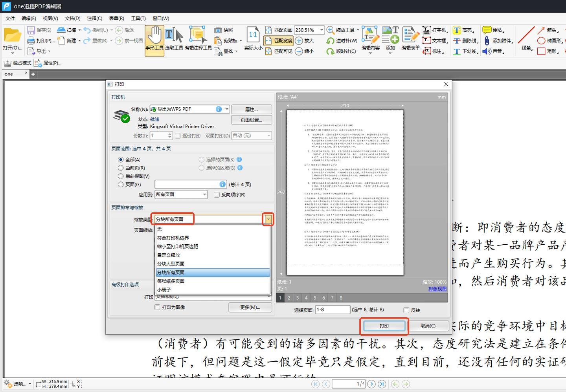
Task: Enable the Reverse Order (反向顺序) checkbox
Action: coord(217,194)
